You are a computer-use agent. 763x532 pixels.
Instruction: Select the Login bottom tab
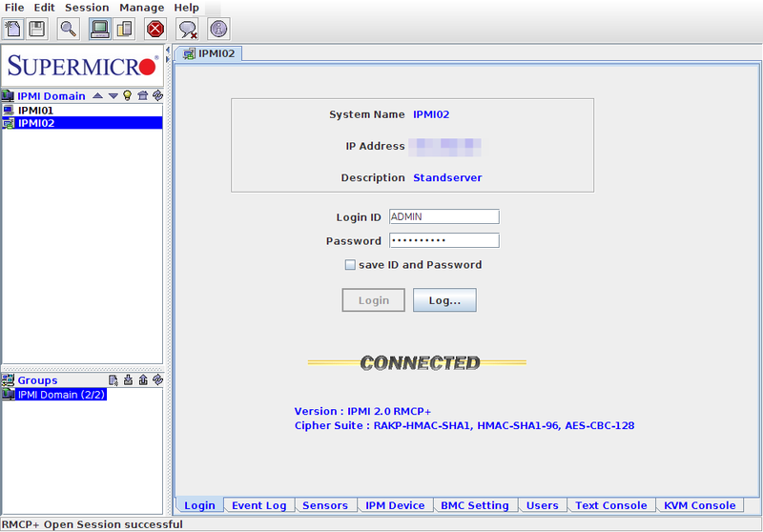click(x=199, y=505)
